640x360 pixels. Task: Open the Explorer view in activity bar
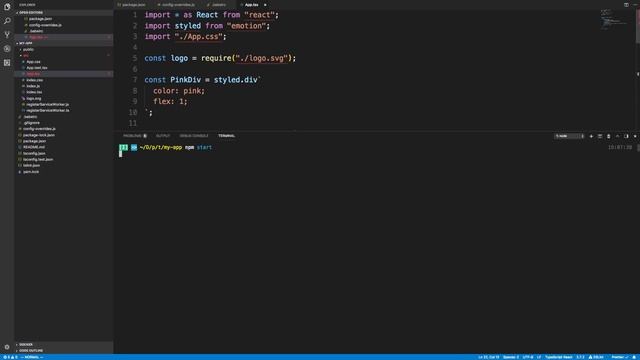[7, 7]
